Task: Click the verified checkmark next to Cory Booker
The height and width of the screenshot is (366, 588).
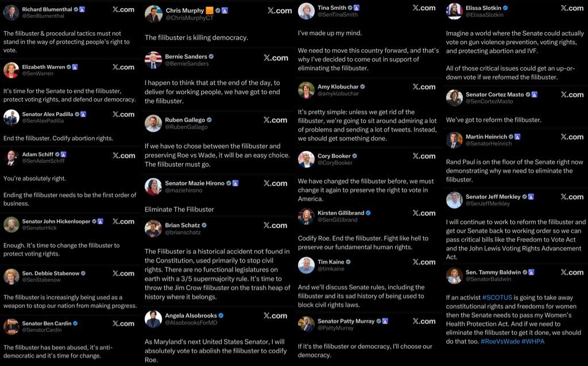Action: 354,156
